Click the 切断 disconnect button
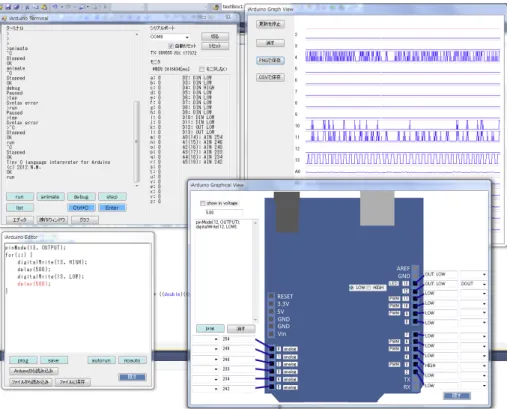This screenshot has height=409, width=510. [x=215, y=36]
